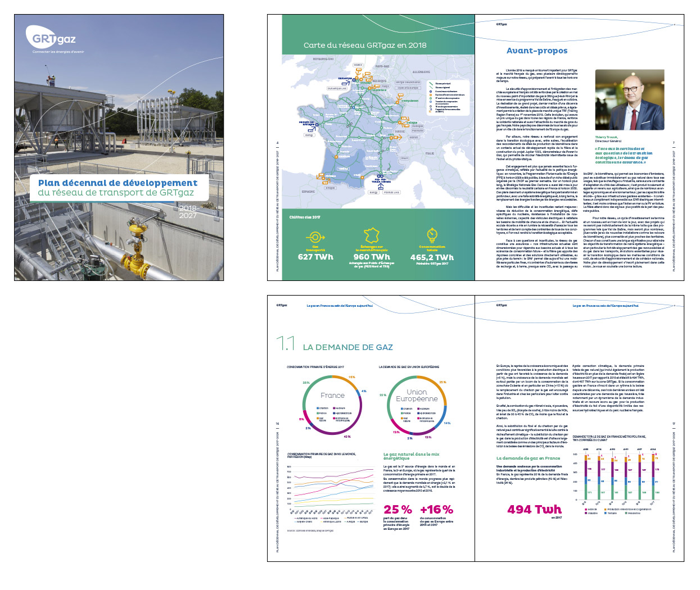The image size is (700, 590).
Task: Click the '25 %' highlighted figure
Action: [x=398, y=509]
